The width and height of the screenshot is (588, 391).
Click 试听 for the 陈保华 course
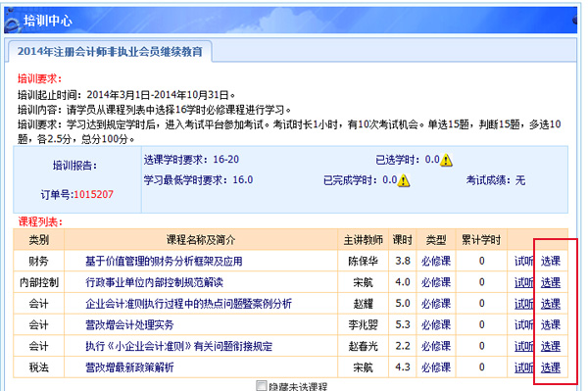pyautogui.click(x=524, y=261)
